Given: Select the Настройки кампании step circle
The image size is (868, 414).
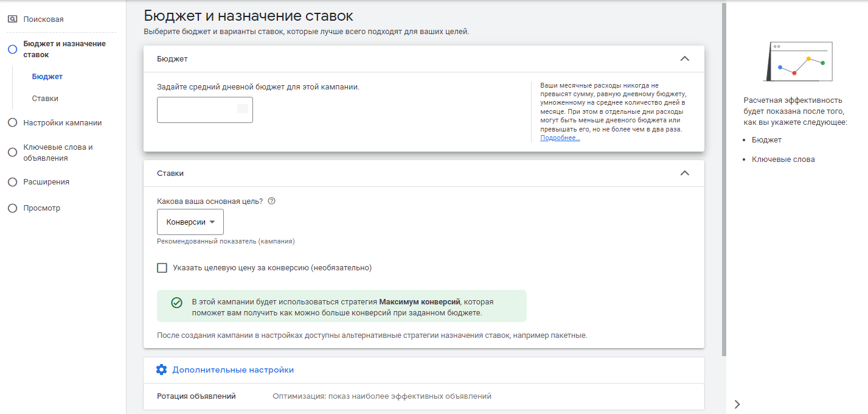Looking at the screenshot, I should [x=12, y=123].
